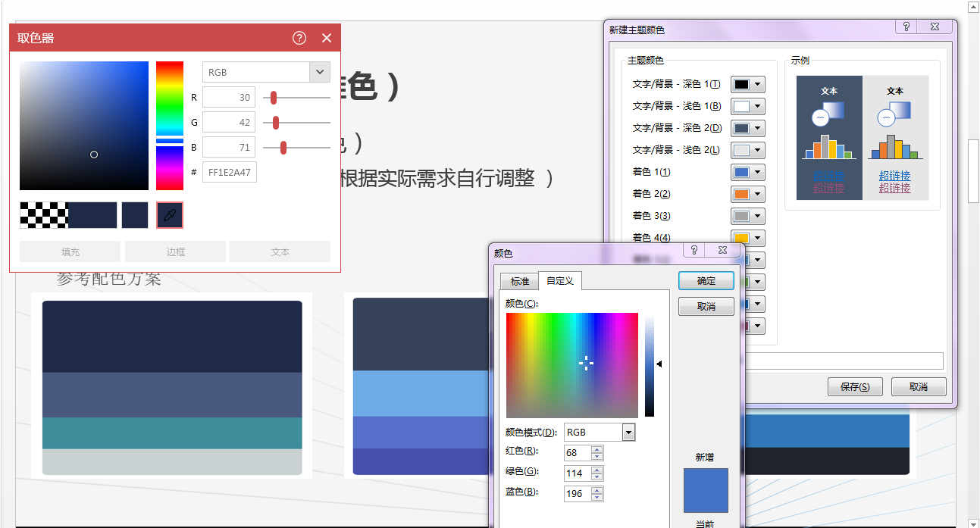
Task: Click the 文本 button in 取色器
Action: click(x=280, y=252)
